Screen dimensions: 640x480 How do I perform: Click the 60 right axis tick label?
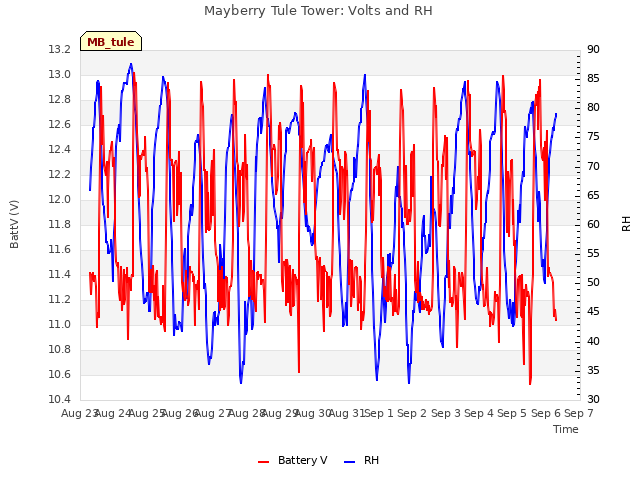point(593,224)
